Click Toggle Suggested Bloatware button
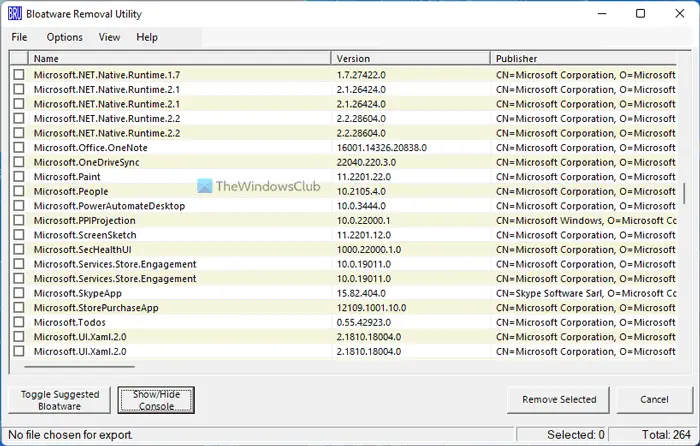700x446 pixels. click(x=59, y=400)
